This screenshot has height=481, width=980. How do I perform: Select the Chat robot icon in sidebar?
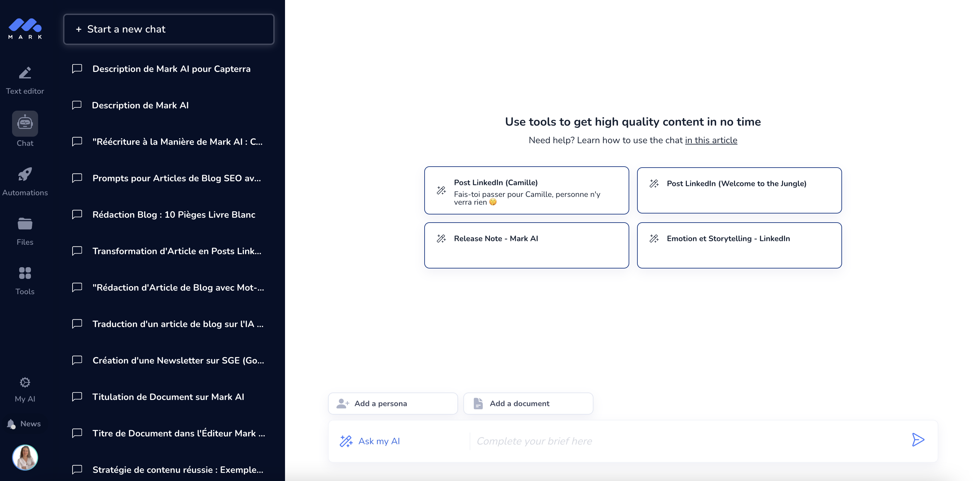click(25, 123)
